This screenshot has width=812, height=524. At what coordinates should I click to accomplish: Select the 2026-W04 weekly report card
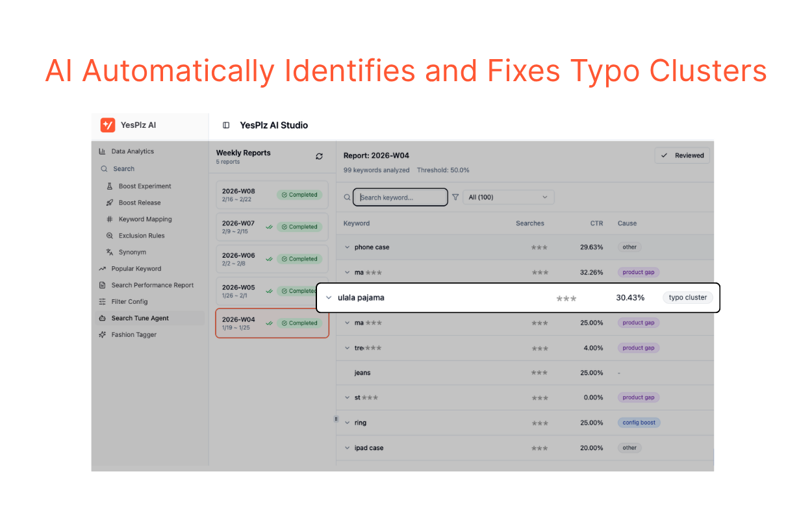pyautogui.click(x=272, y=323)
